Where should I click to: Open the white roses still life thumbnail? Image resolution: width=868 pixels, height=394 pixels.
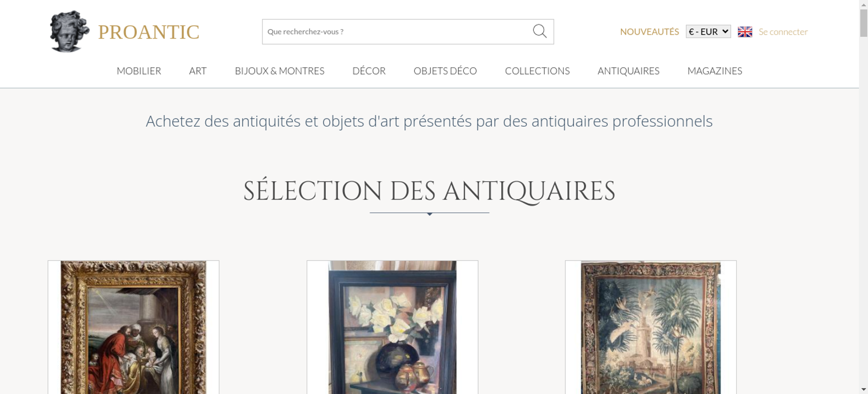coord(392,327)
